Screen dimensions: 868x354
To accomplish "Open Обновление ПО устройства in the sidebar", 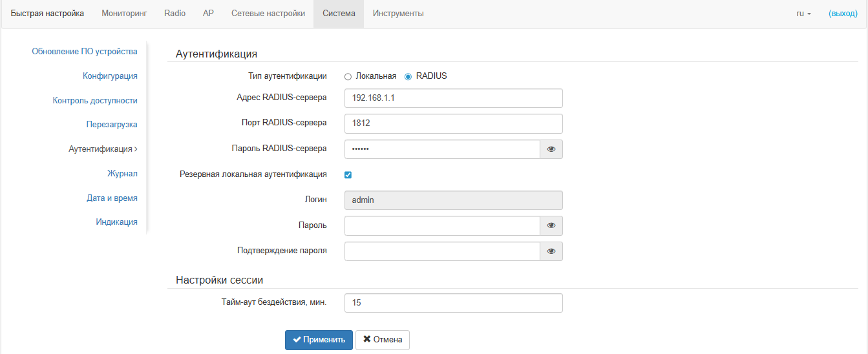I will coord(85,52).
